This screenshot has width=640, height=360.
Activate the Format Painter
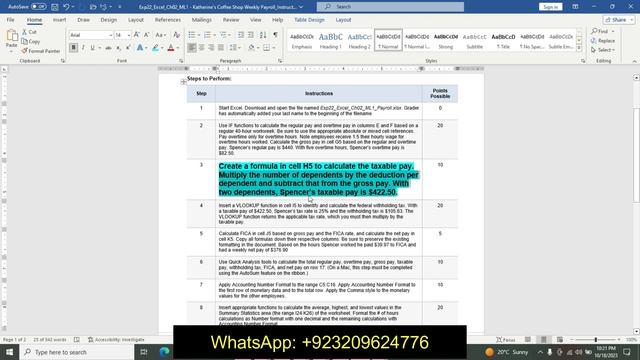point(40,51)
